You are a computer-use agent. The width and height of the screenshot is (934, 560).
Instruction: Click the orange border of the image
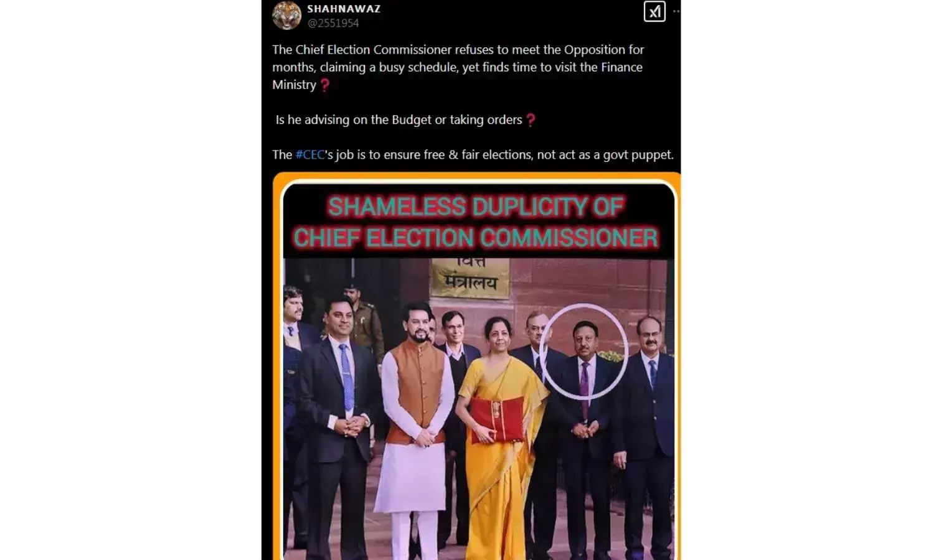point(277,373)
